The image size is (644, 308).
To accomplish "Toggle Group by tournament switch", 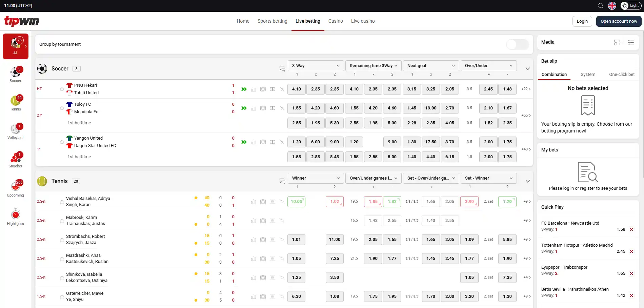I will pos(518,44).
